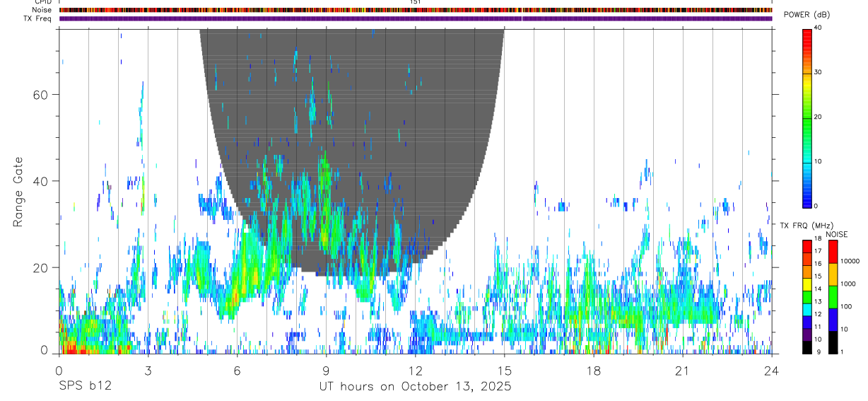This screenshot has height=401, width=868.
Task: Click the 15 label on TX FRQ scale
Action: [x=816, y=277]
